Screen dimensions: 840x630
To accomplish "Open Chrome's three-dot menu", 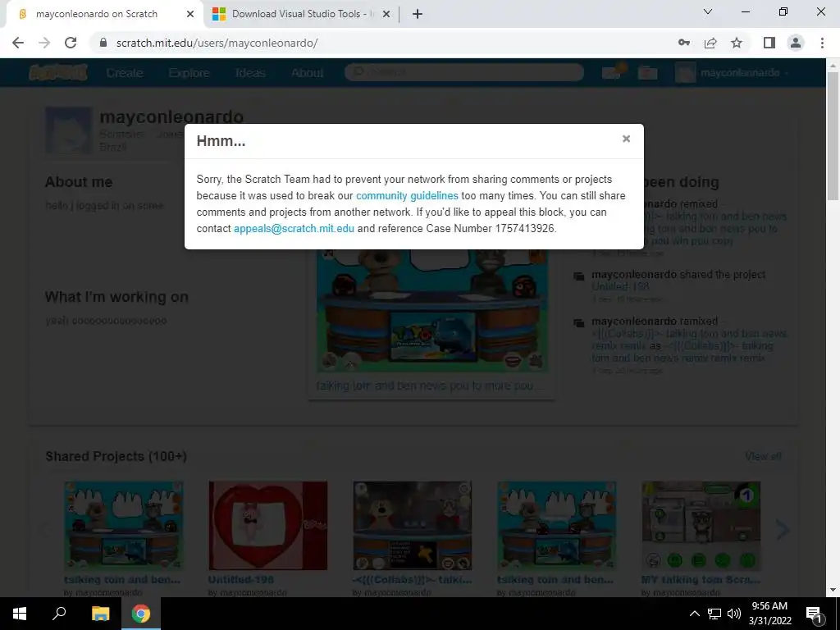I will tap(822, 43).
